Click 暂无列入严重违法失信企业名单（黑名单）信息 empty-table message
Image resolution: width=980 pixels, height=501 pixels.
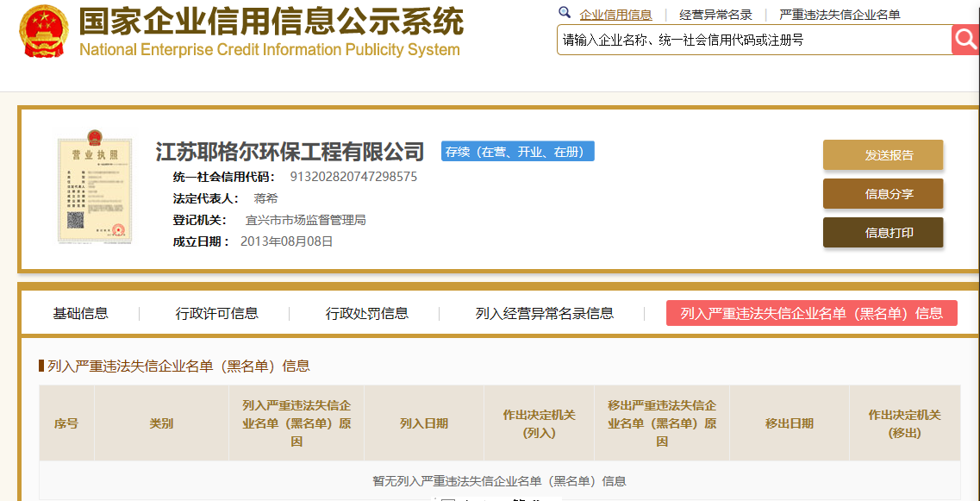499,481
